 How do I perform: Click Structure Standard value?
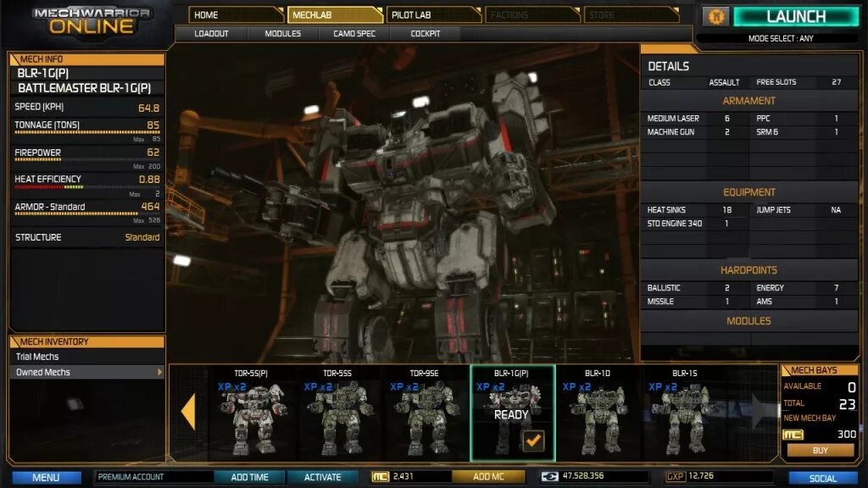pos(142,237)
